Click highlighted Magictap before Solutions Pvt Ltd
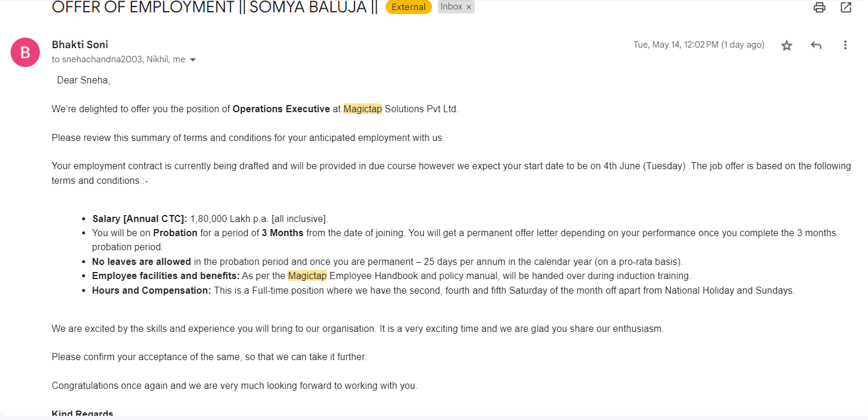 pyautogui.click(x=363, y=109)
